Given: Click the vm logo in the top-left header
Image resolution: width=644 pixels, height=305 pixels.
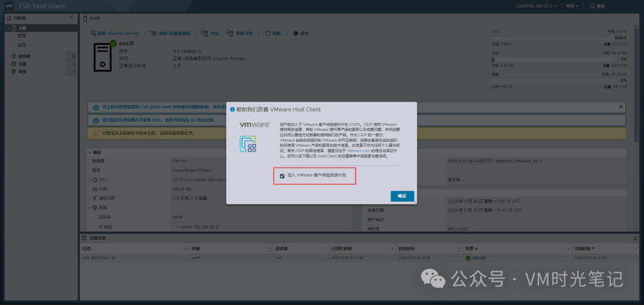Looking at the screenshot, I should (9, 6).
